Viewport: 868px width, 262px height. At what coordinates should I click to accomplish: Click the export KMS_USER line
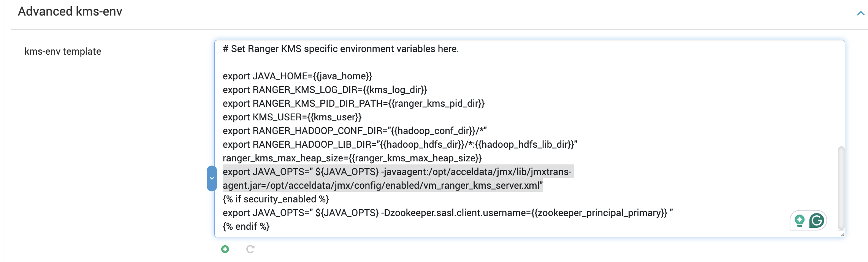click(292, 117)
